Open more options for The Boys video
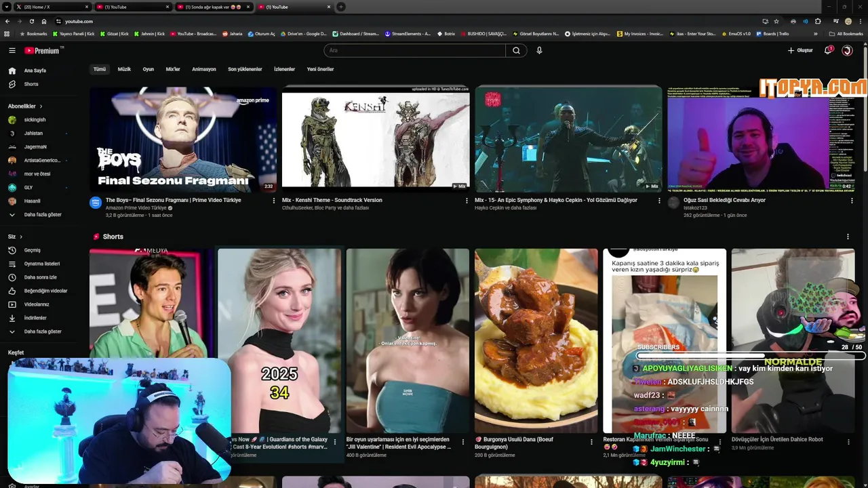This screenshot has width=868, height=488. (274, 201)
